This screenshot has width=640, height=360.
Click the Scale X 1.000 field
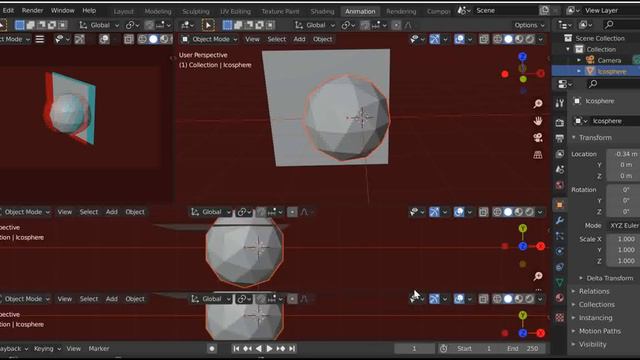pyautogui.click(x=623, y=239)
